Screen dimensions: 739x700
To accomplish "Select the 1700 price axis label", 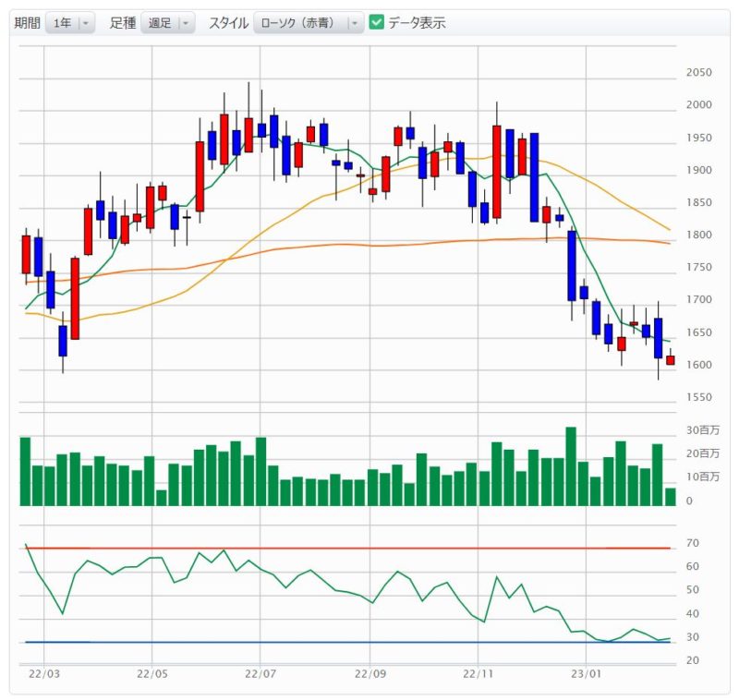I will click(699, 299).
